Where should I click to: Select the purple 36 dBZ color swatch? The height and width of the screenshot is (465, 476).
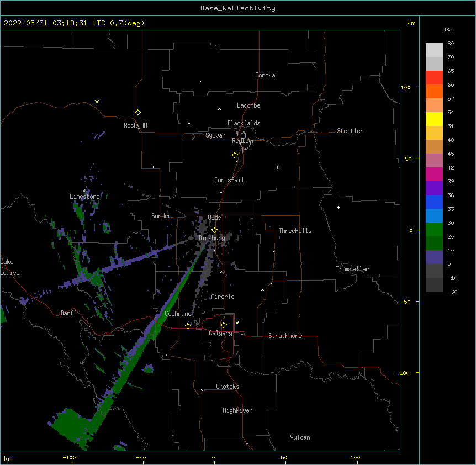tap(434, 188)
